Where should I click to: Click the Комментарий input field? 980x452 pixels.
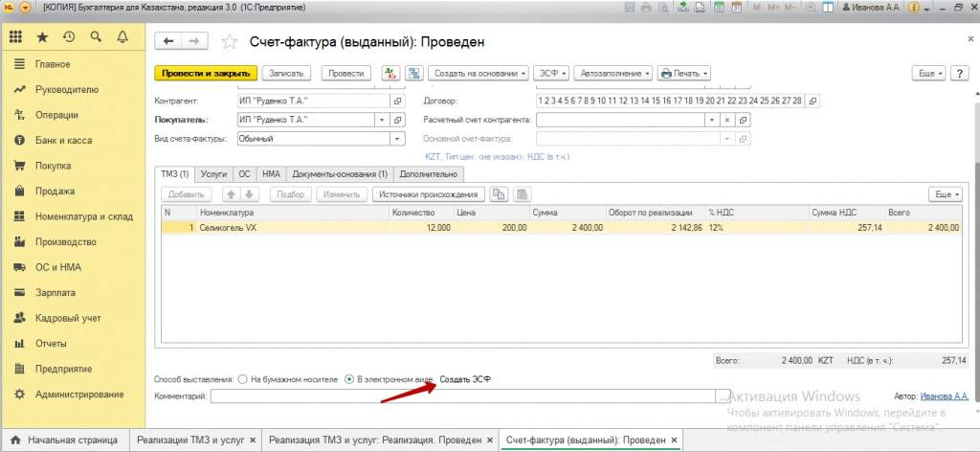[x=462, y=395]
